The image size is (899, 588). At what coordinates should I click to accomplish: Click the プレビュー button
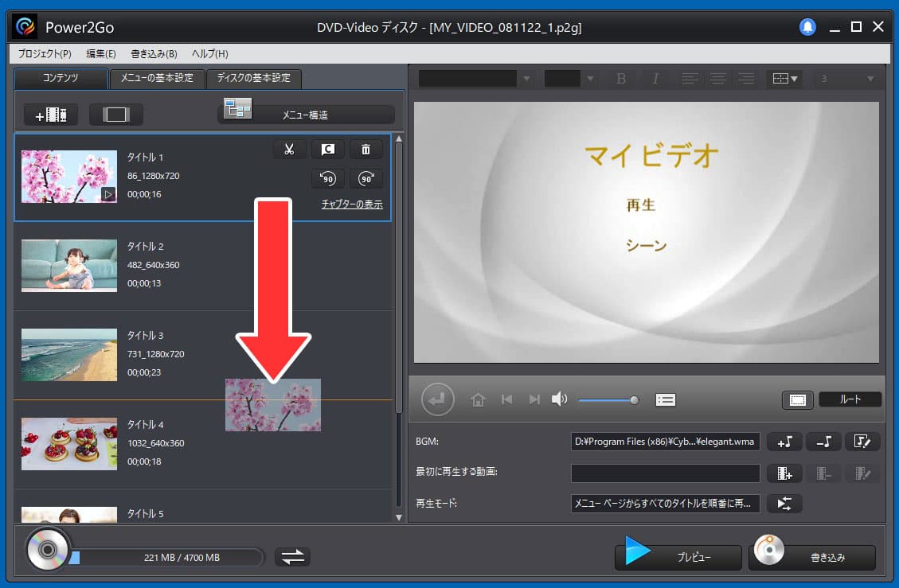678,557
